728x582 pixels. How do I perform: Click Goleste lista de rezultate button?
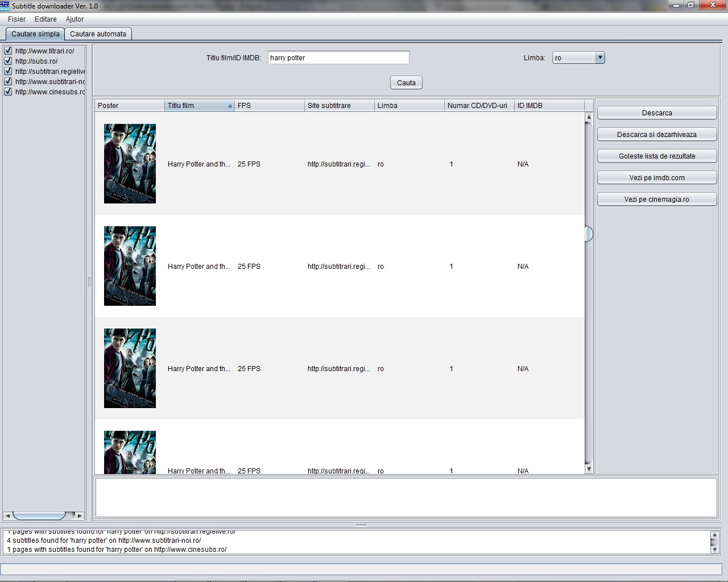[657, 156]
